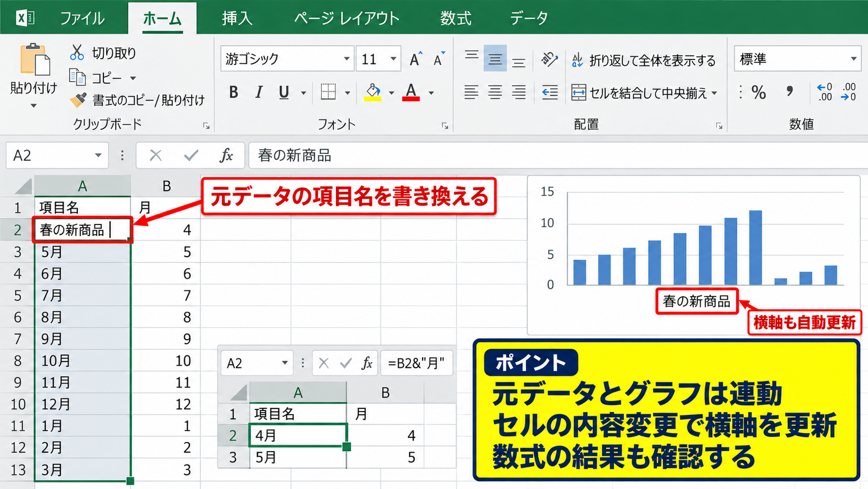Click the text orientation icon
The height and width of the screenshot is (489, 868).
[549, 59]
